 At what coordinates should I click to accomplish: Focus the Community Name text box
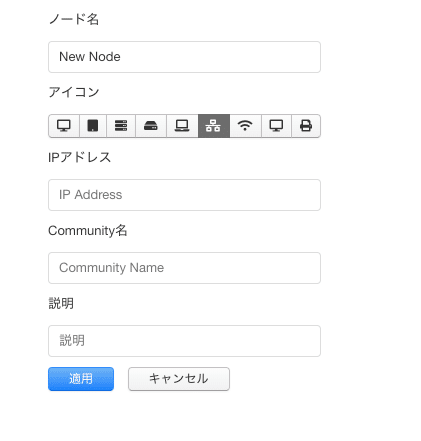click(184, 268)
